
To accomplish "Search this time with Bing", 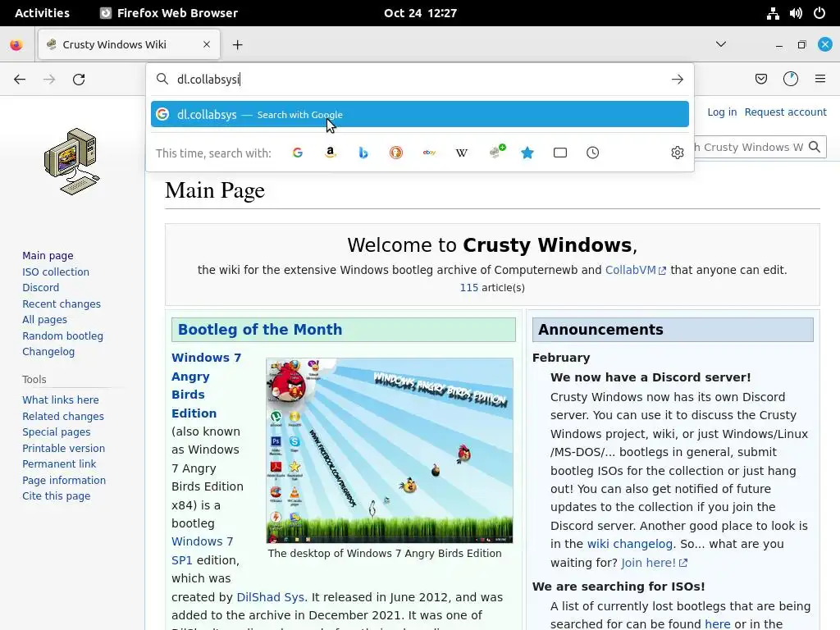I will click(363, 153).
